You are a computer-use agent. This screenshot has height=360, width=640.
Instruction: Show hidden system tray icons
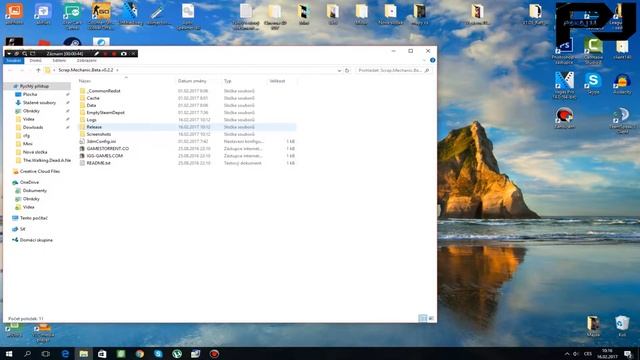point(567,353)
